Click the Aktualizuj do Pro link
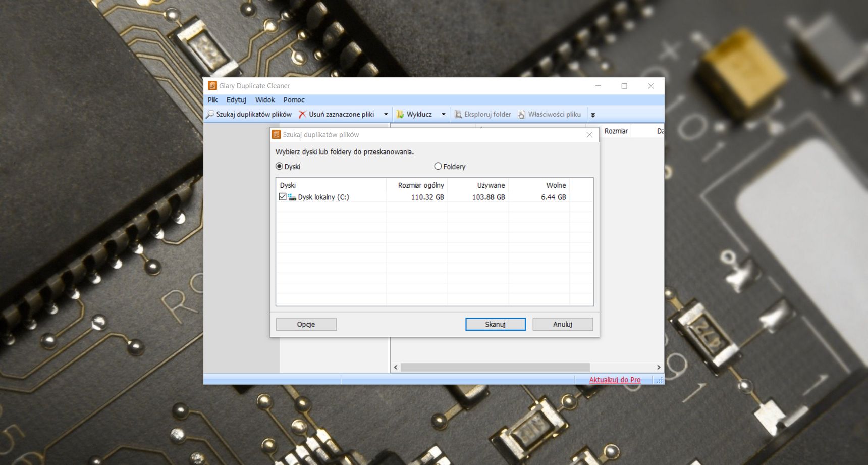 point(615,380)
